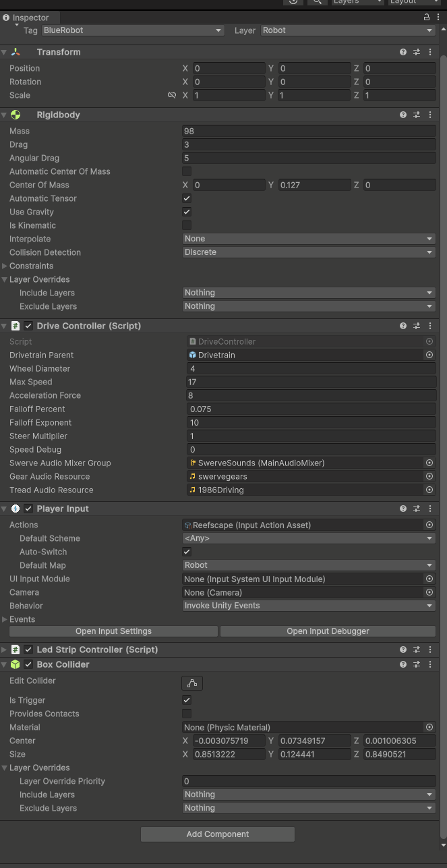The height and width of the screenshot is (868, 447).
Task: Open the Collision Detection dropdown
Action: point(309,252)
